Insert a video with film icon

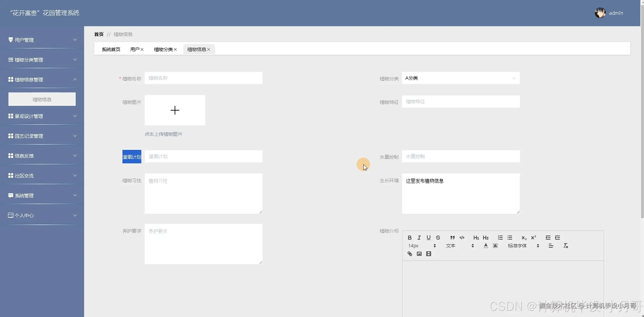(428, 254)
